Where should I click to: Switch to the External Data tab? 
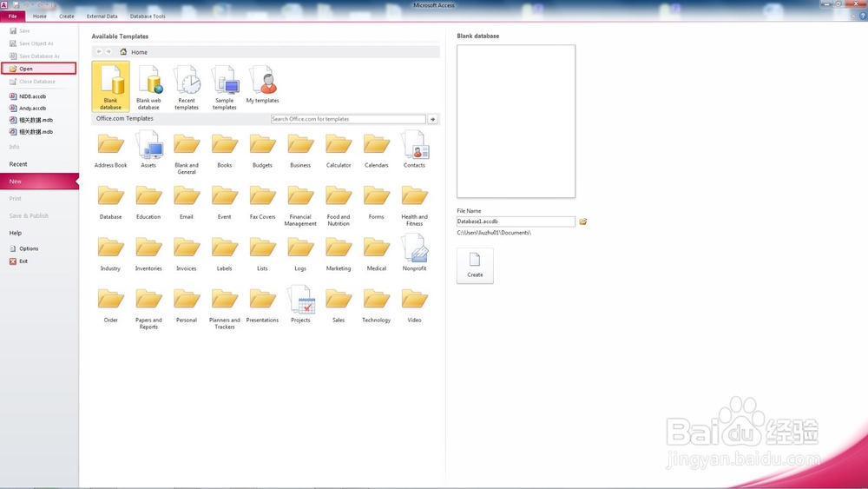(x=102, y=17)
